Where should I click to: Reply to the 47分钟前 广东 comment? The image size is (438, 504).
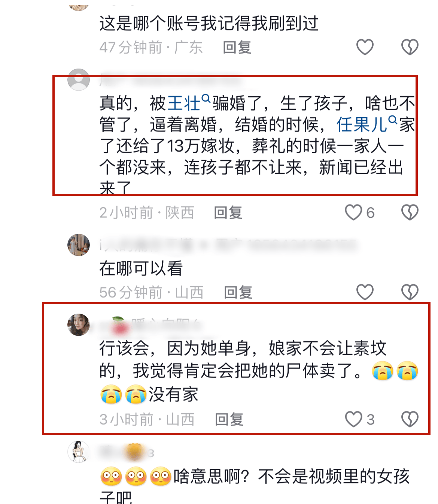pos(237,48)
